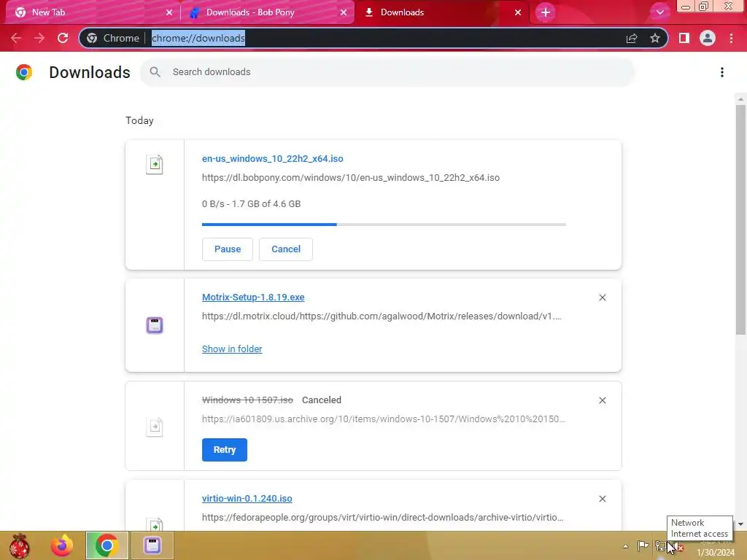The height and width of the screenshot is (560, 747).
Task: Focus the Search downloads field
Action: 387,72
